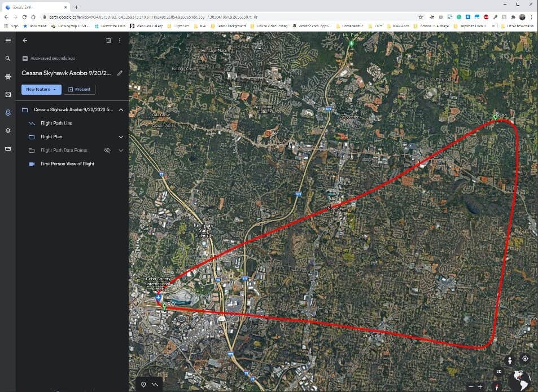Open Voyager from the sidebar
The height and width of the screenshot is (392, 538).
(8, 76)
